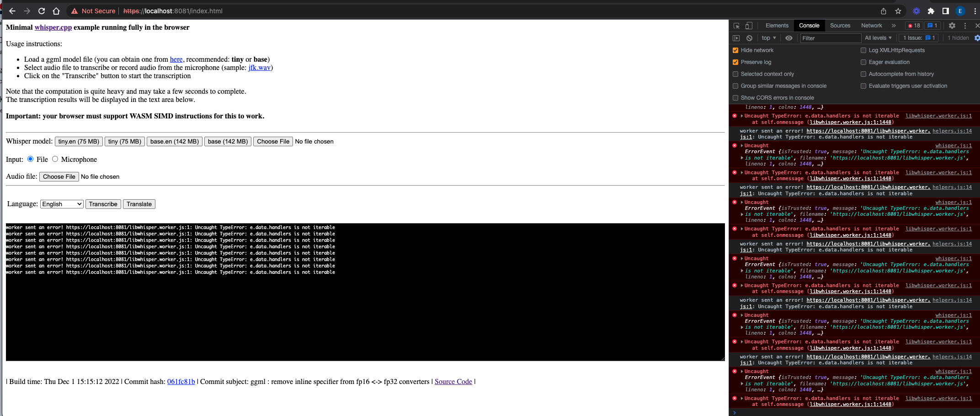Viewport: 980px width, 416px height.
Task: Select the File input radio button
Action: point(31,159)
